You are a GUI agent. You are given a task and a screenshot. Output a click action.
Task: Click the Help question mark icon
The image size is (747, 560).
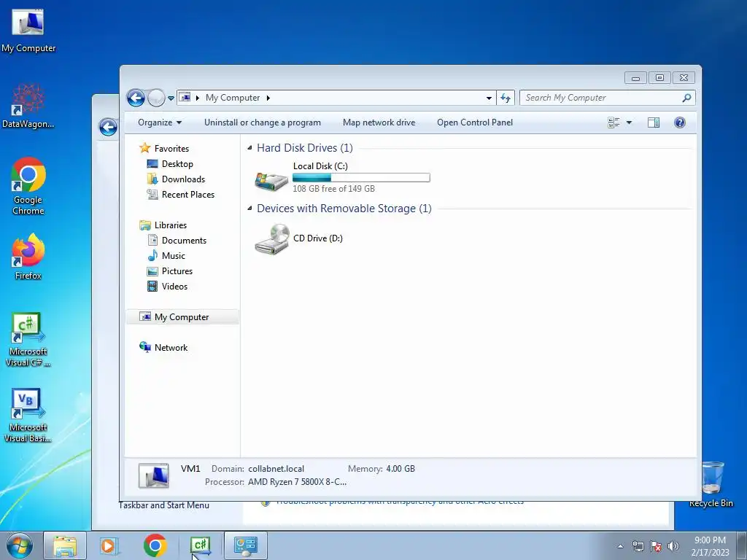[x=680, y=122]
